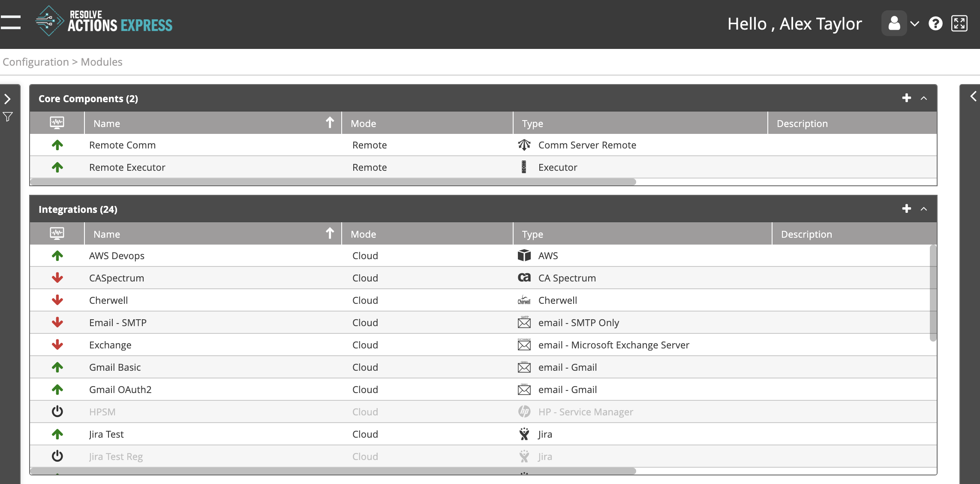Select the Remote Comm module name

click(x=122, y=145)
